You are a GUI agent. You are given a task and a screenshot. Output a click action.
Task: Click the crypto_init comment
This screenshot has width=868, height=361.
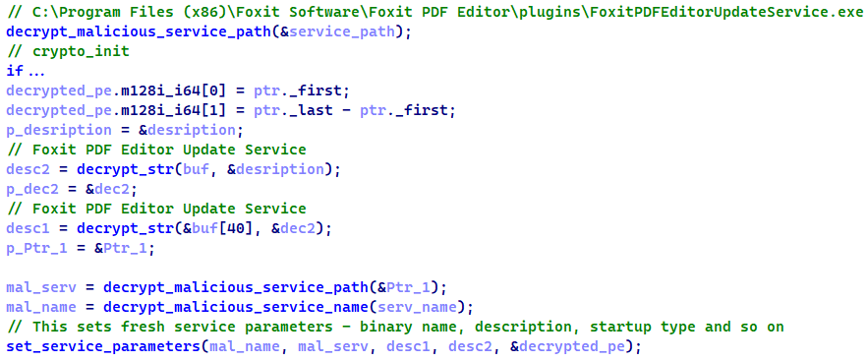pos(68,51)
